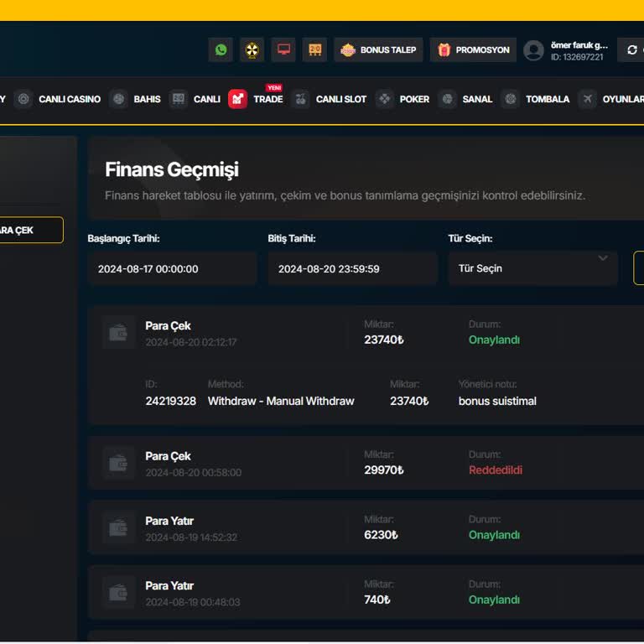
Task: Click the wallet icon of 29970₺ withdrawal
Action: tap(118, 463)
